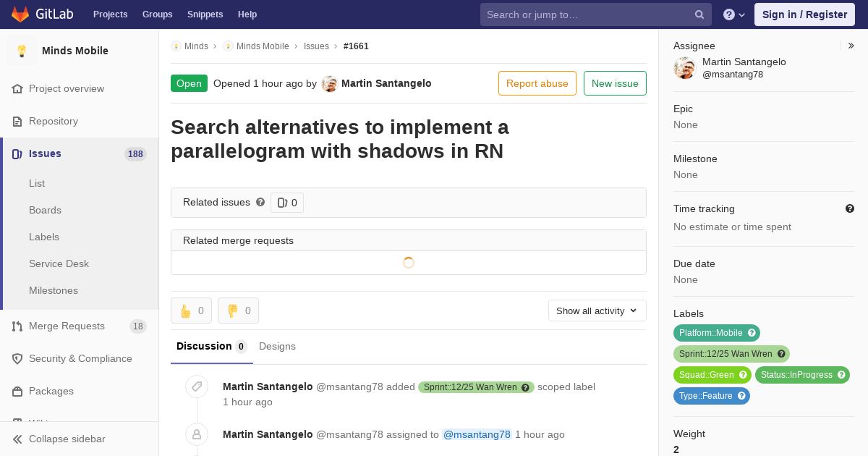Click the #1661 breadcrumb
The image size is (868, 456).
356,46
